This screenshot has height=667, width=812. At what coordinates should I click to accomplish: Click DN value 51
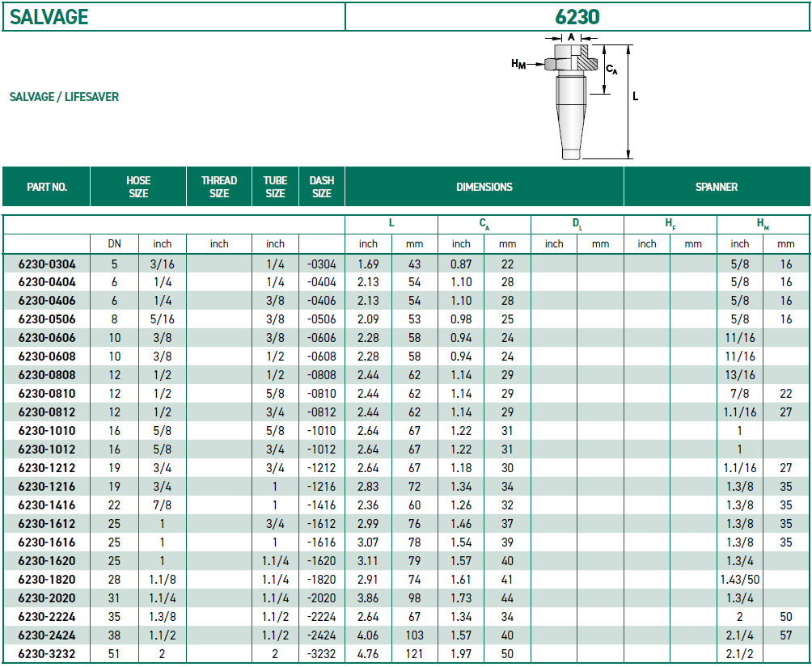click(115, 654)
